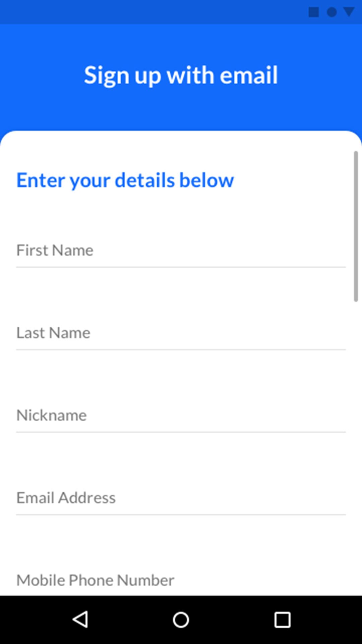Tap the rounded top edge of form card

click(181, 133)
